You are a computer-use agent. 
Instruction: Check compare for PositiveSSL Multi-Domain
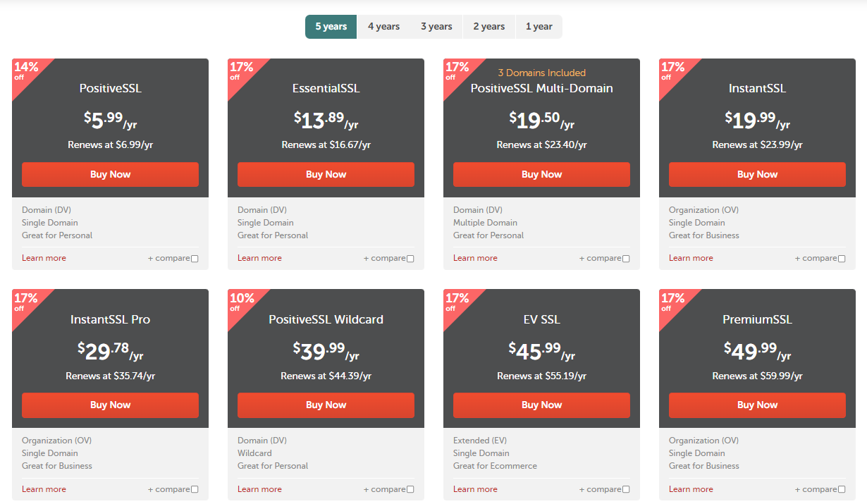click(627, 258)
